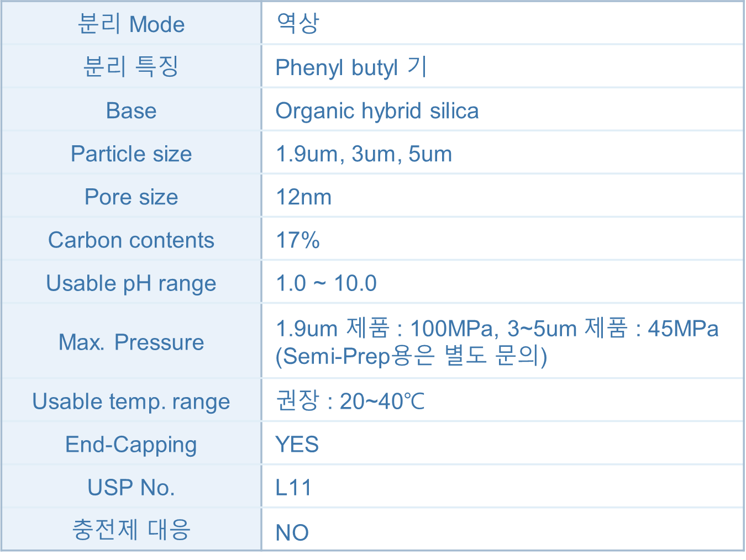The width and height of the screenshot is (746, 560).
Task: Select the '17%' carbon value
Action: tap(297, 240)
